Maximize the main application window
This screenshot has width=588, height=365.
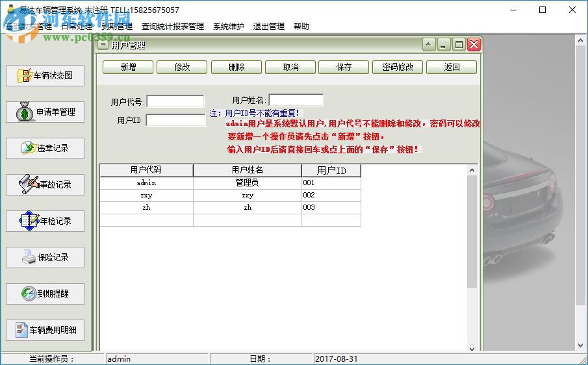click(543, 10)
